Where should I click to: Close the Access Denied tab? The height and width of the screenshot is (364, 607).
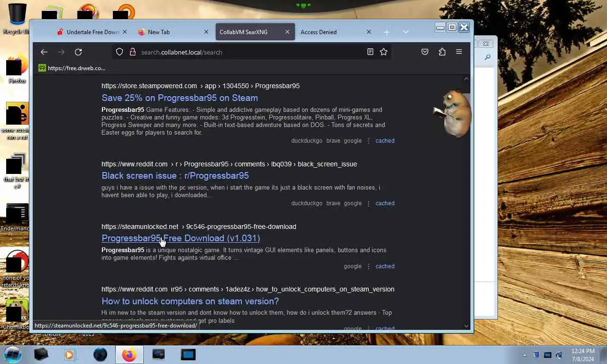pyautogui.click(x=368, y=32)
